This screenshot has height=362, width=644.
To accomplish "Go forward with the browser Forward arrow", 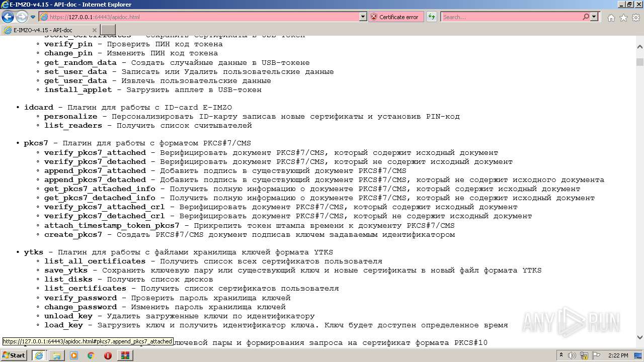I will tap(22, 17).
